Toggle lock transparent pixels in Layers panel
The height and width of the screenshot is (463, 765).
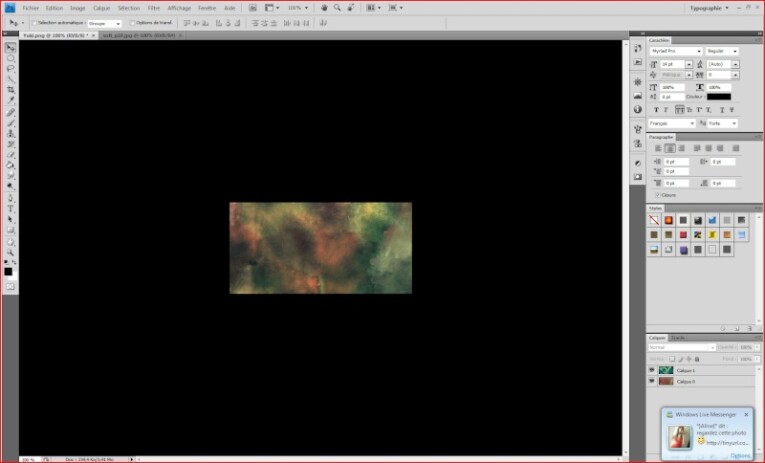point(672,359)
